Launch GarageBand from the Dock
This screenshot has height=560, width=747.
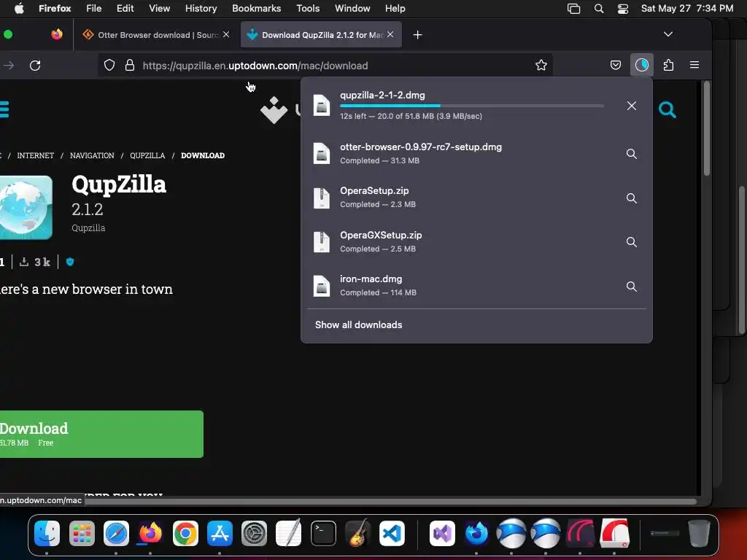[357, 533]
